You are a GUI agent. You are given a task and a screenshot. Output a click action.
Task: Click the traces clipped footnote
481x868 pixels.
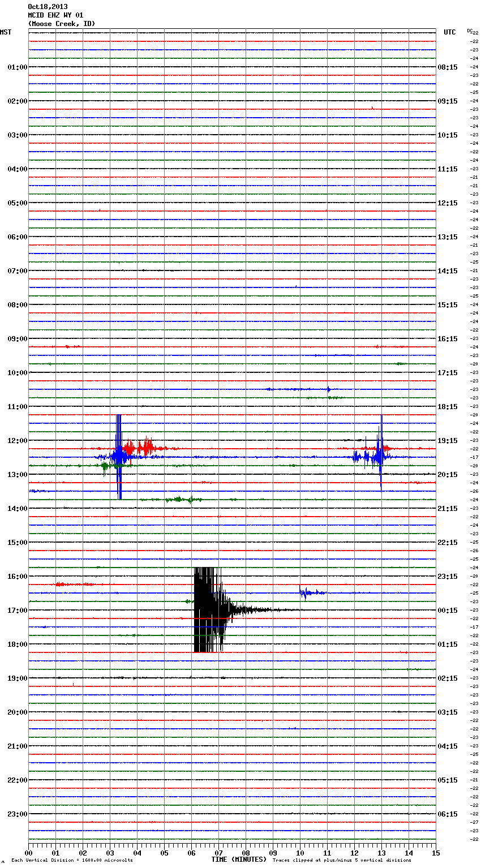pyautogui.click(x=342, y=860)
